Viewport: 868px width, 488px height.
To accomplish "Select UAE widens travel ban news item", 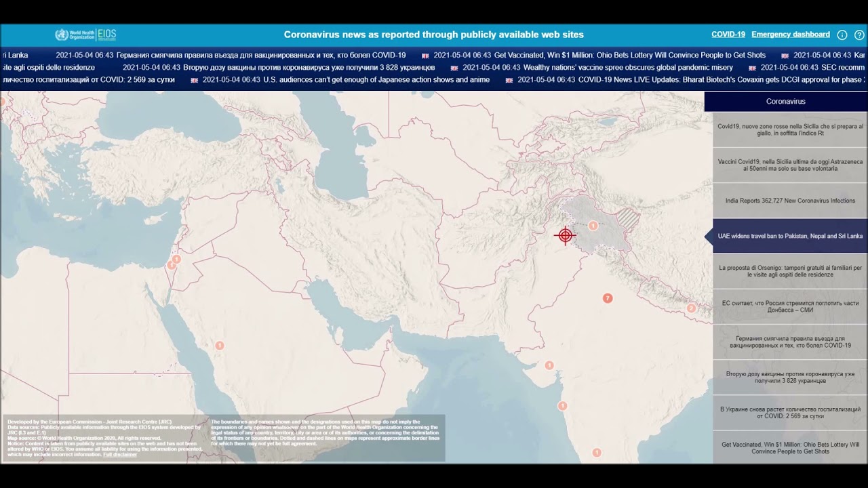I will point(790,236).
